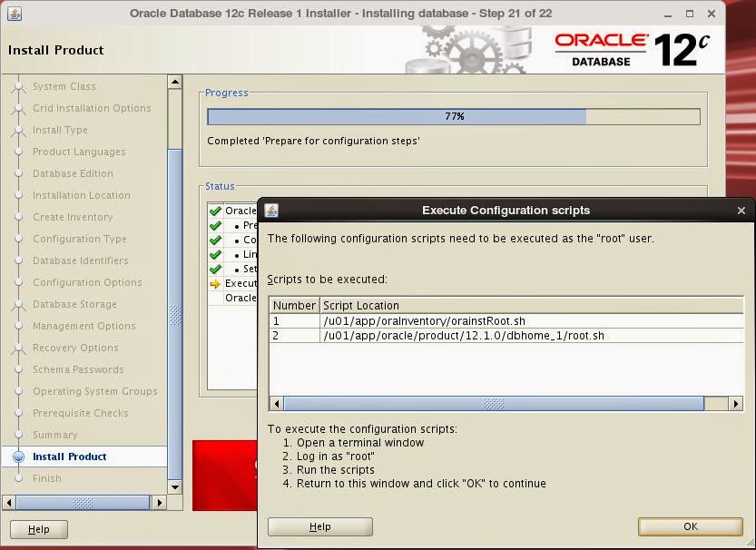Click sidebar scroll up arrow

pyautogui.click(x=175, y=82)
